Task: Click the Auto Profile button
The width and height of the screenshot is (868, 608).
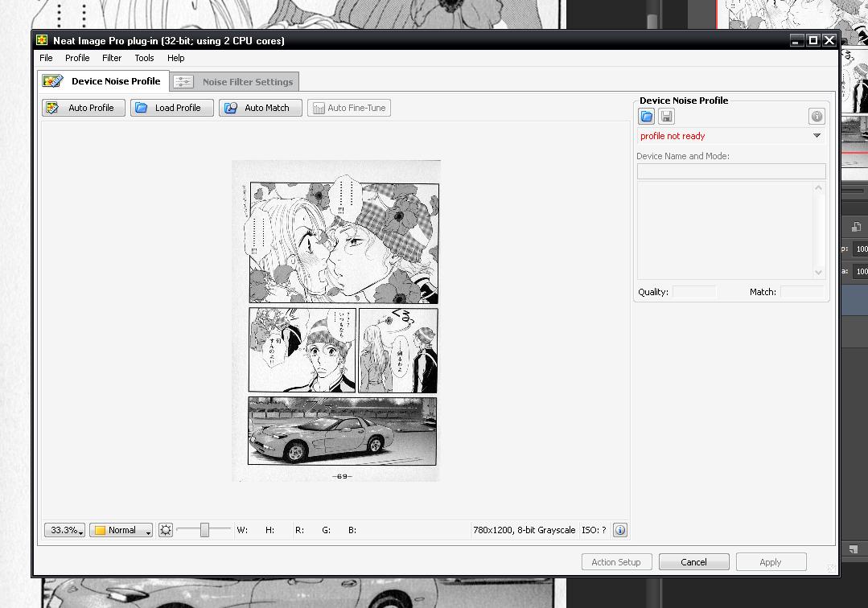Action: [84, 108]
